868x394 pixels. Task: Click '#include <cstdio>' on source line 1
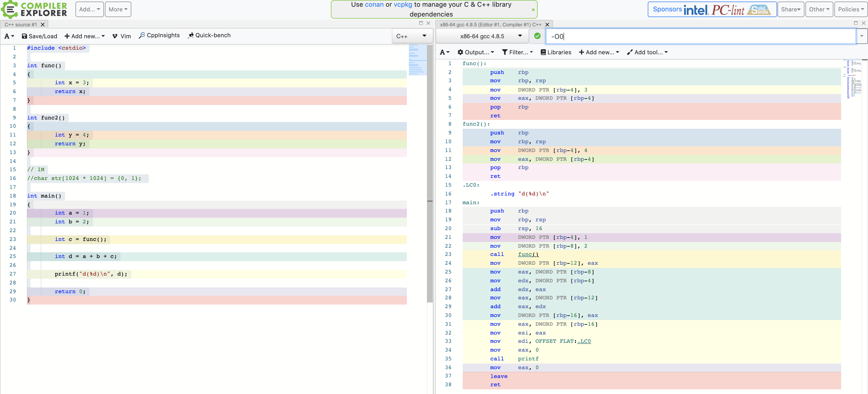pyautogui.click(x=56, y=48)
